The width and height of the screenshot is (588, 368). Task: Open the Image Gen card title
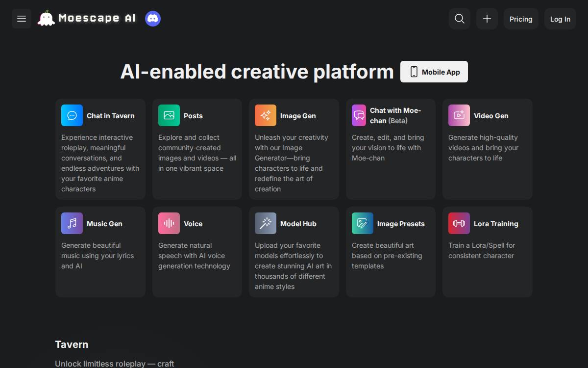pos(298,116)
